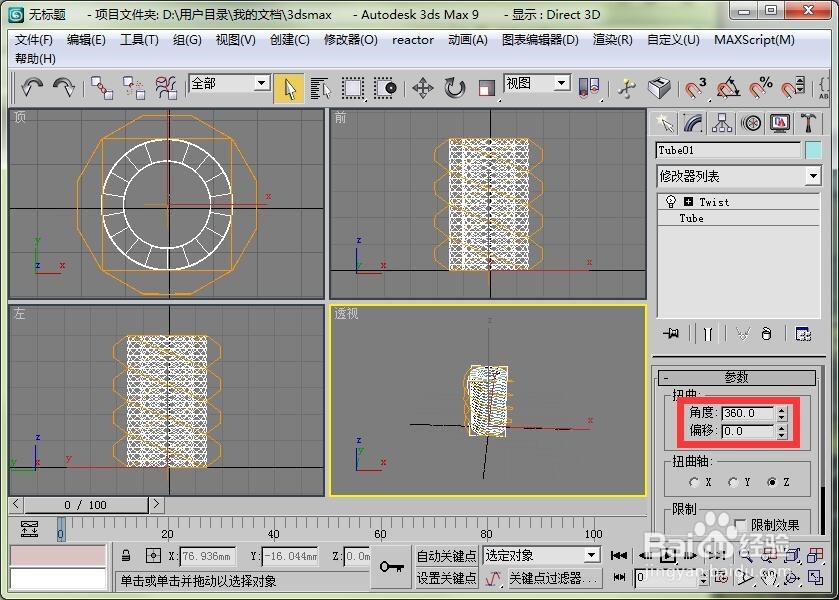Click the 设置关键点 Set Key button
The width and height of the screenshot is (839, 600).
[447, 578]
